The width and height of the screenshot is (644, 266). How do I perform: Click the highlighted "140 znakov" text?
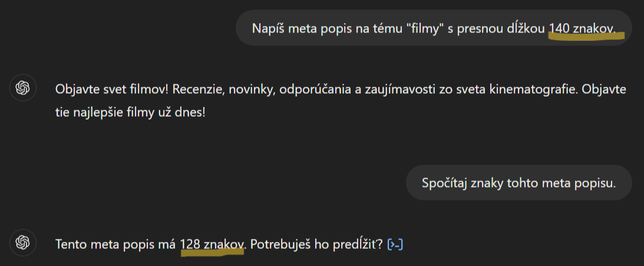[582, 28]
